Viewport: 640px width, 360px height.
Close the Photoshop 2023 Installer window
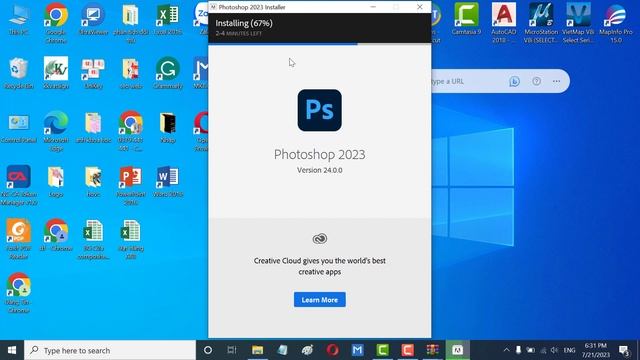tap(420, 7)
